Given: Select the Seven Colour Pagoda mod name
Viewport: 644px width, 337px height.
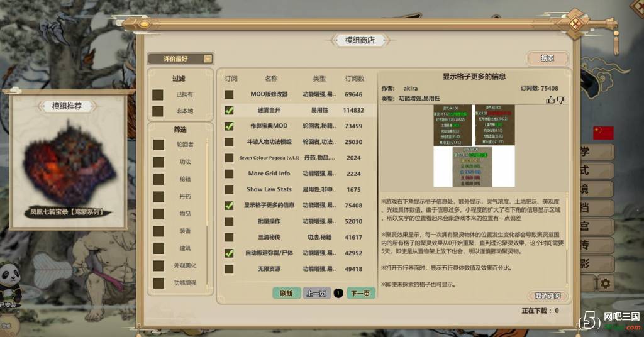Looking at the screenshot, I should pos(269,158).
